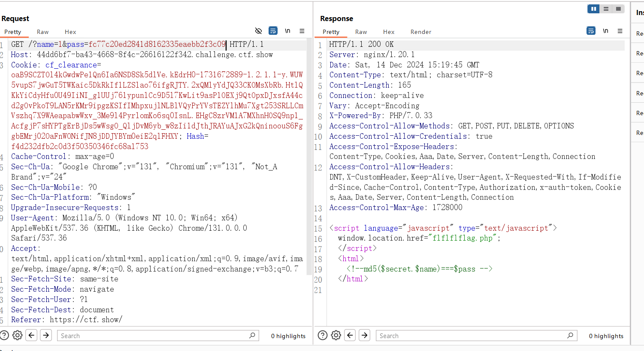Open search settings gear below Response panel
The image size is (644, 351).
coord(336,336)
